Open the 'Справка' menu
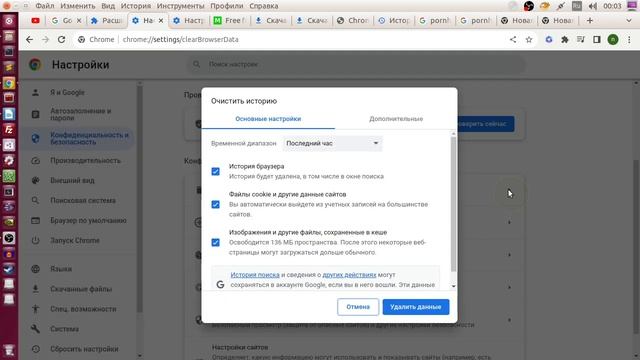640x360 pixels. [x=264, y=6]
